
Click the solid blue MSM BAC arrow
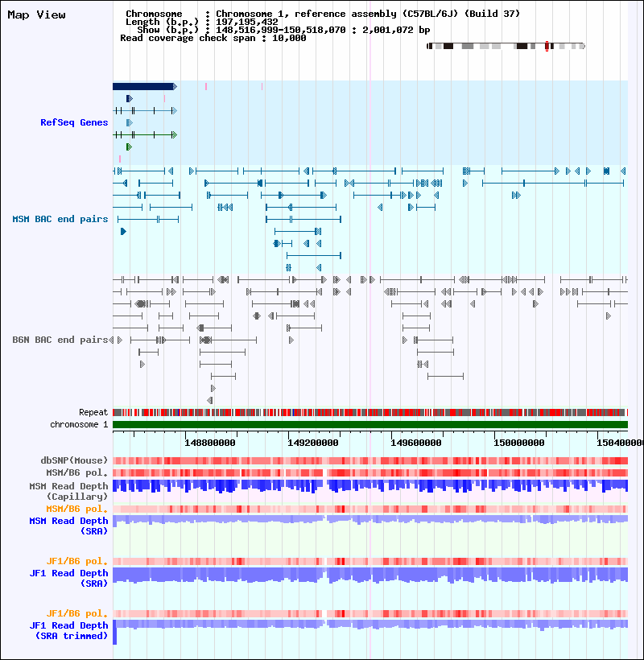tap(123, 231)
